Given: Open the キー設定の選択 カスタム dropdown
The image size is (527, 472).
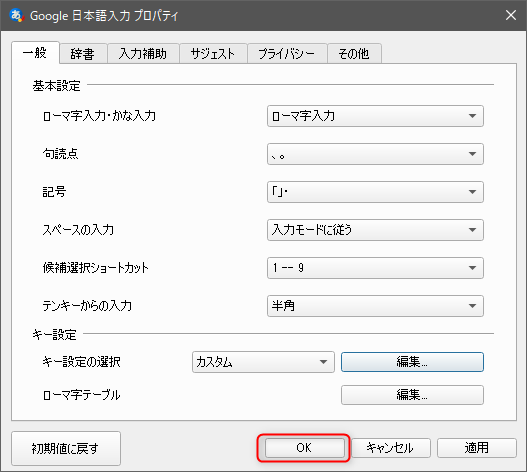Looking at the screenshot, I should point(263,362).
